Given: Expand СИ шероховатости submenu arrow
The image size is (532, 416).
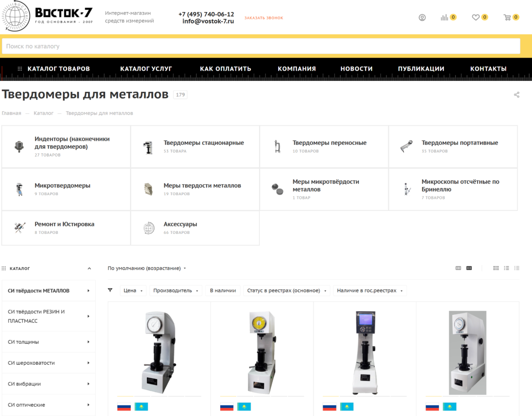Looking at the screenshot, I should coord(88,363).
